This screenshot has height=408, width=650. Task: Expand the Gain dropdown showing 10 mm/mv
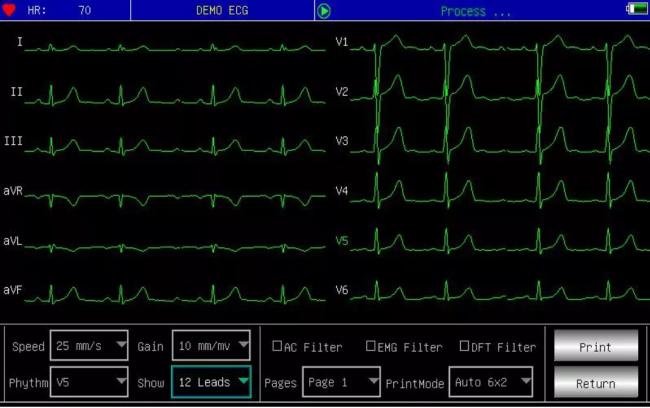[x=210, y=346]
